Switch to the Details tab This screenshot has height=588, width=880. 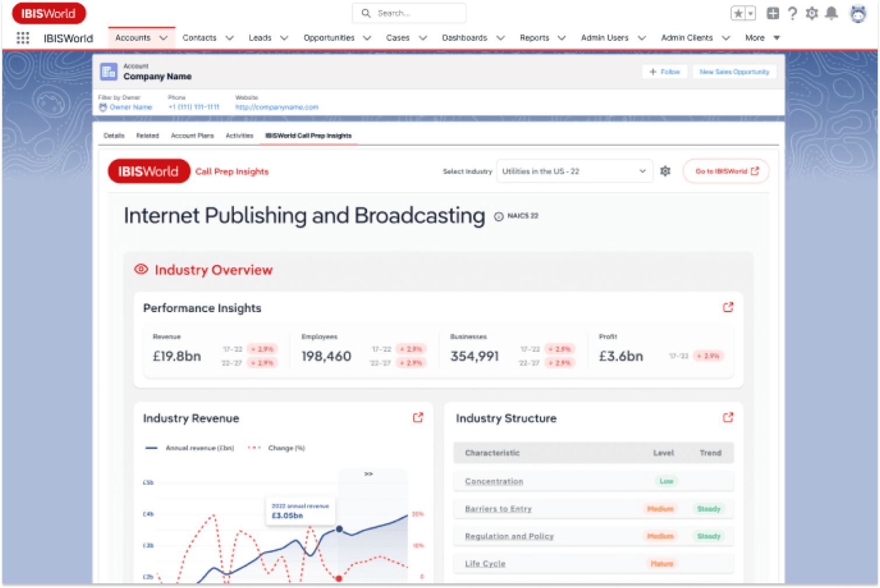click(114, 136)
